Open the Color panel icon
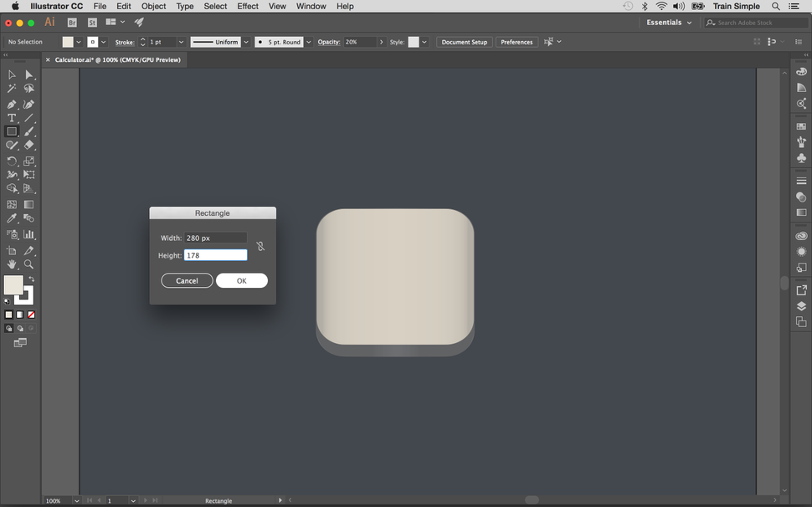 (801, 71)
